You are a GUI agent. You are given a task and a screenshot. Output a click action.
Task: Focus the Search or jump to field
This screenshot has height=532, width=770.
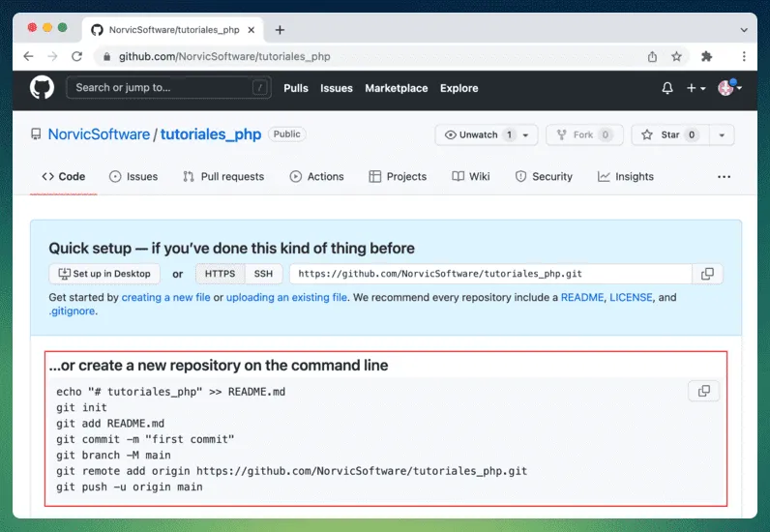pos(168,87)
